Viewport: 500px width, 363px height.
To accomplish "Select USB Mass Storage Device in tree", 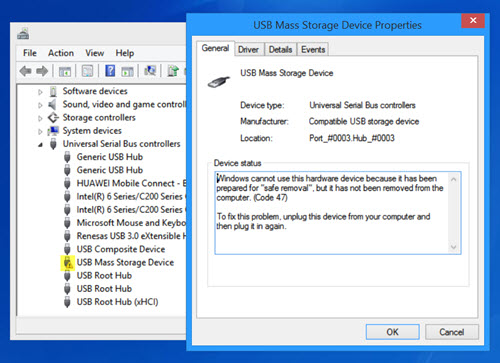I will [125, 263].
